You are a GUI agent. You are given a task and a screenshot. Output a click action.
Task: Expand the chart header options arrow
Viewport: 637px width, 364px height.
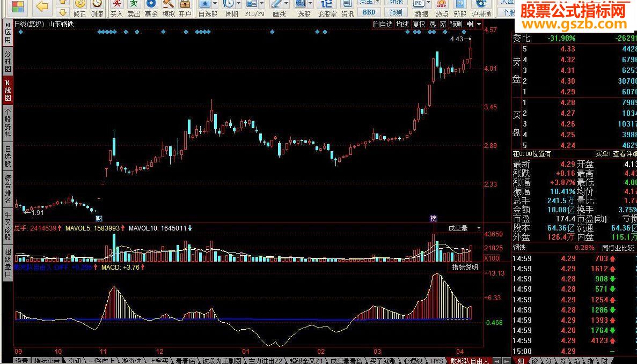[479, 24]
